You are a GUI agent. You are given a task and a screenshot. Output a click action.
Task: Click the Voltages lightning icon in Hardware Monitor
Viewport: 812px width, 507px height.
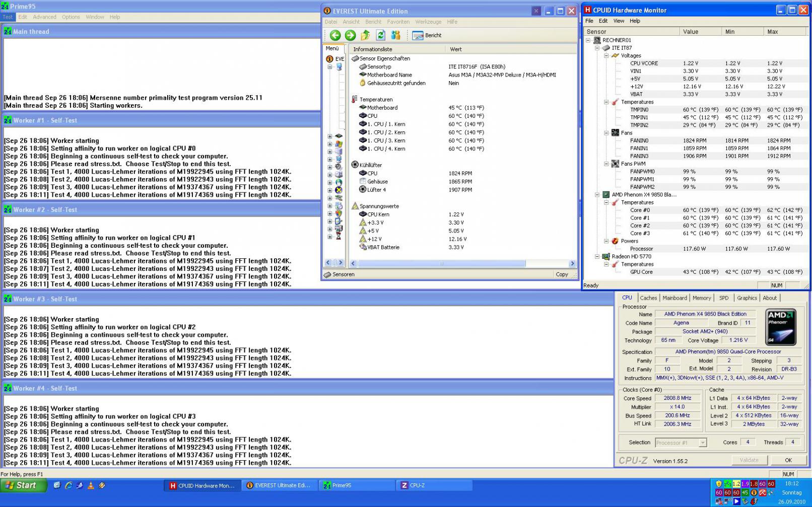coord(615,56)
